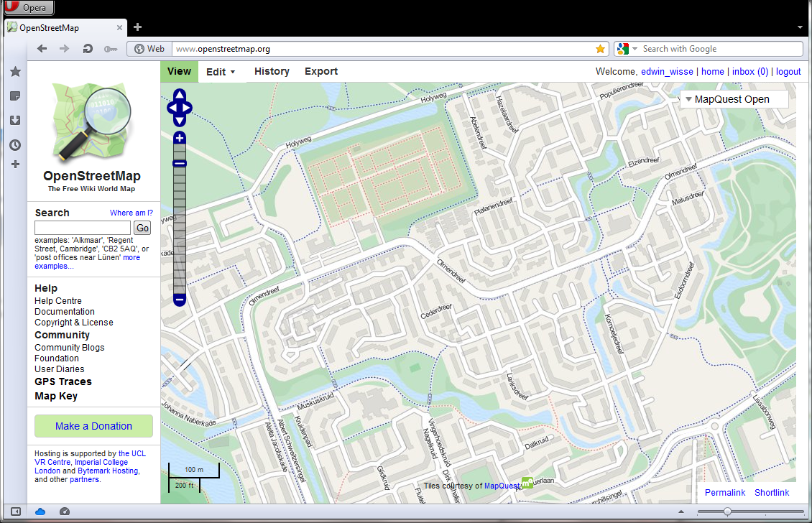Image resolution: width=812 pixels, height=523 pixels.
Task: Open the MapQuest tiles credit link
Action: (x=502, y=486)
